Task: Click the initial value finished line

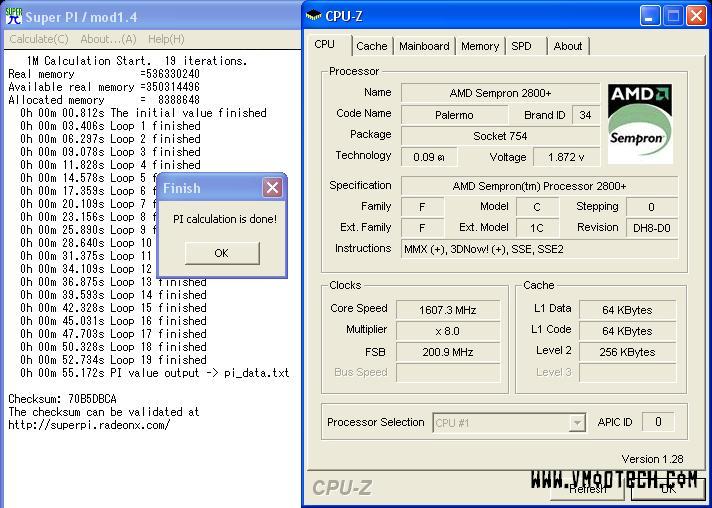Action: tap(143, 113)
